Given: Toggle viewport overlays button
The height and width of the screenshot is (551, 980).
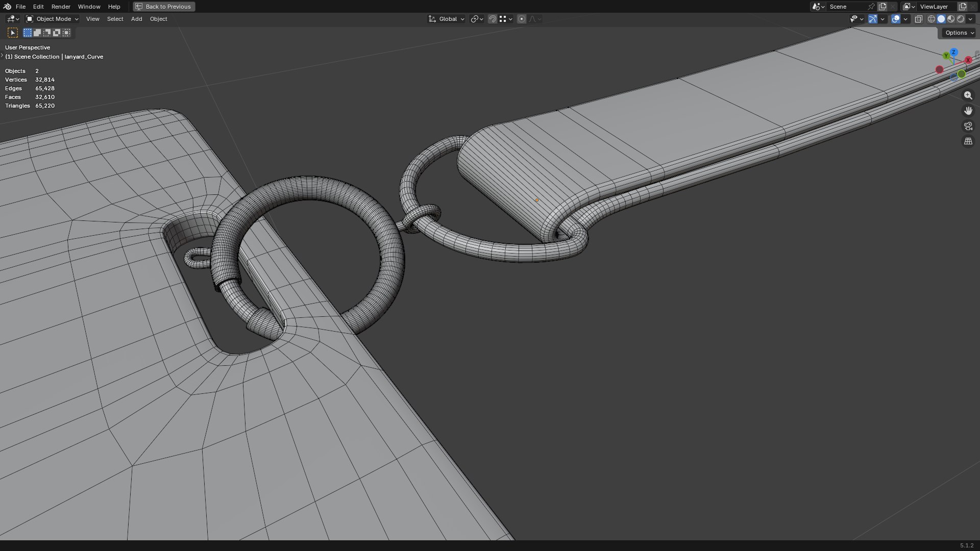Looking at the screenshot, I should 896,19.
